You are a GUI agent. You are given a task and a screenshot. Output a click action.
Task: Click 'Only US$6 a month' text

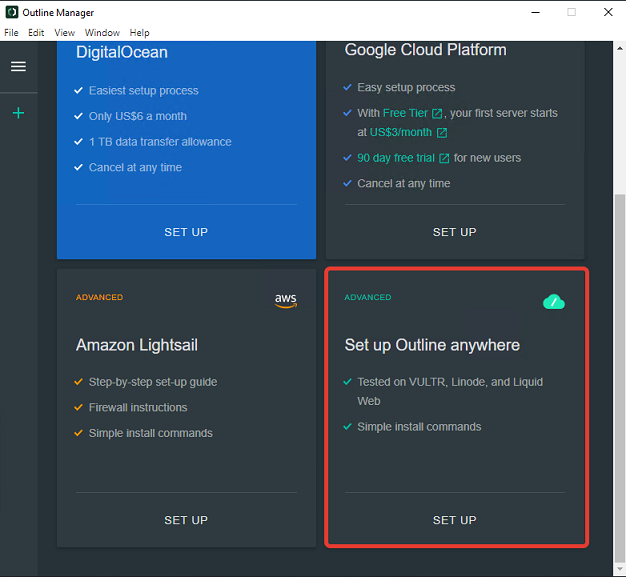coord(138,116)
